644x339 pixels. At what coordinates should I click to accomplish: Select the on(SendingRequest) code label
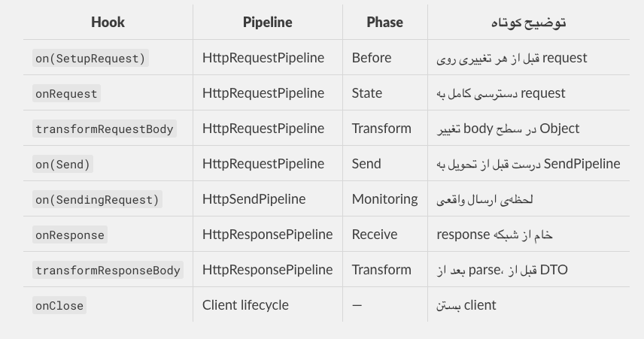pos(97,199)
